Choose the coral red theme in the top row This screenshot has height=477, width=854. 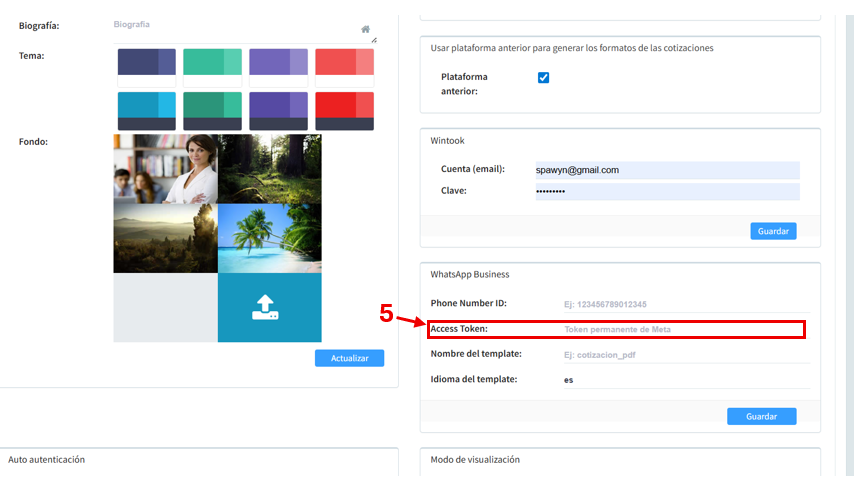click(344, 62)
